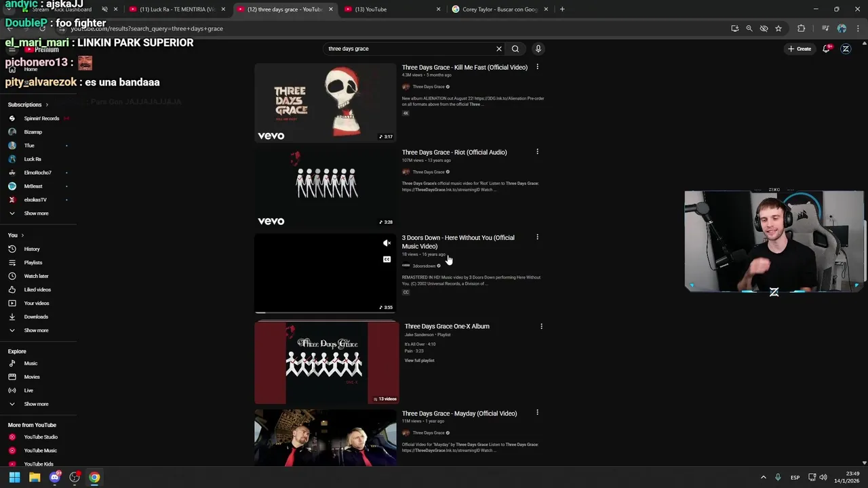The height and width of the screenshot is (488, 868).
Task: Open a new browser tab
Action: [x=563, y=9]
